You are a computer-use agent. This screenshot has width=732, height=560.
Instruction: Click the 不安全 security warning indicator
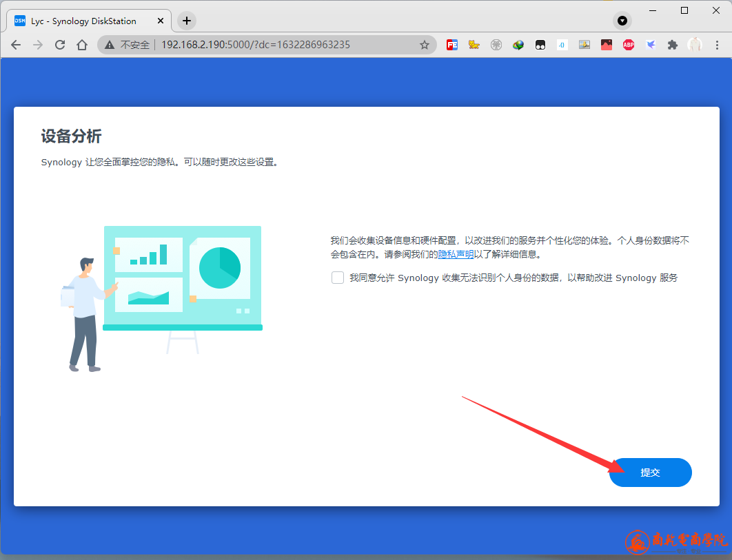pyautogui.click(x=128, y=45)
